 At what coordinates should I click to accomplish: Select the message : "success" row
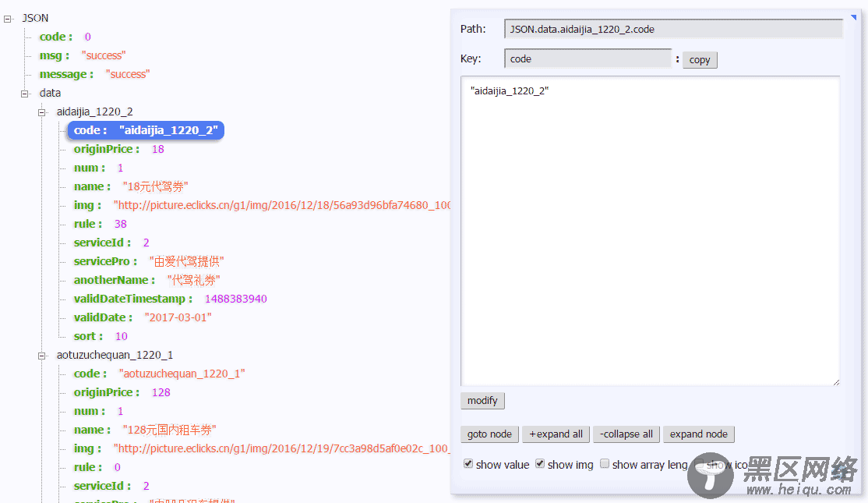[94, 74]
